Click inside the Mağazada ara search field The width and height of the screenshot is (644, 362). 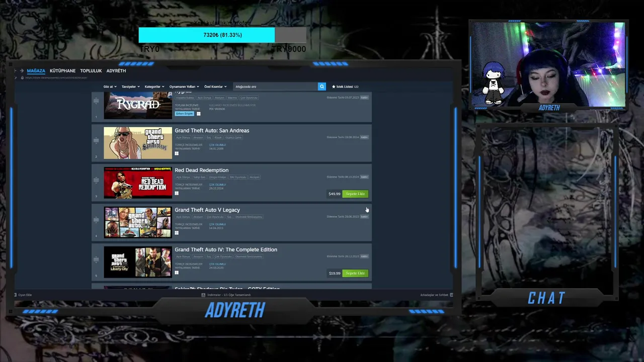tap(275, 86)
